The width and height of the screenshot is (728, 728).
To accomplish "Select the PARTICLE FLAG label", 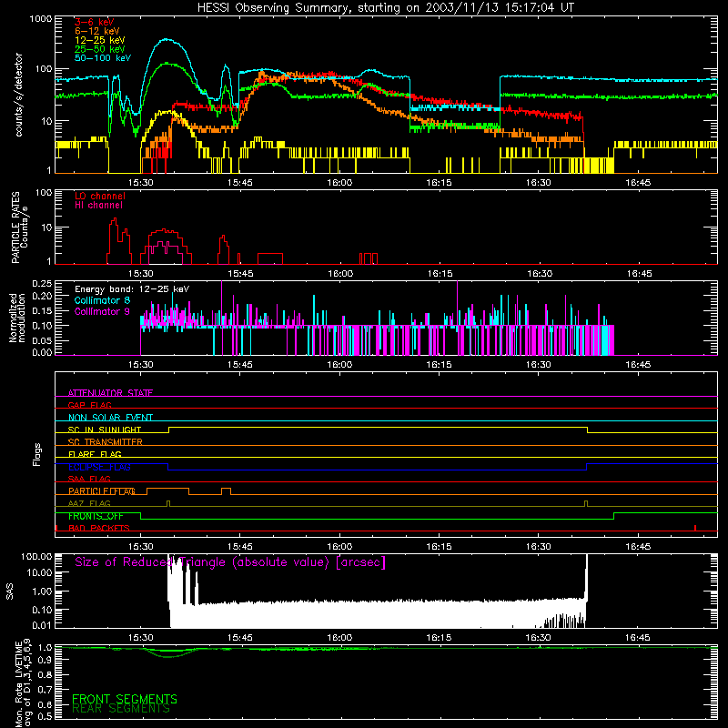I will [x=102, y=491].
